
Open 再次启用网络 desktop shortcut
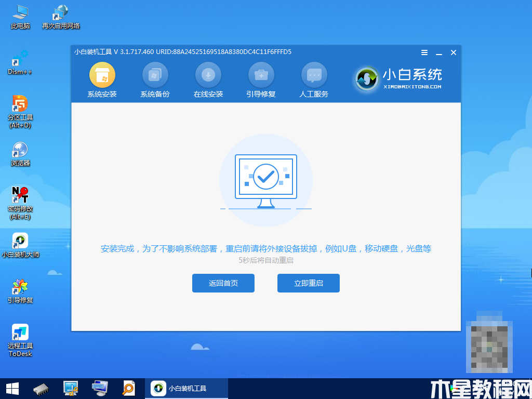[61, 17]
